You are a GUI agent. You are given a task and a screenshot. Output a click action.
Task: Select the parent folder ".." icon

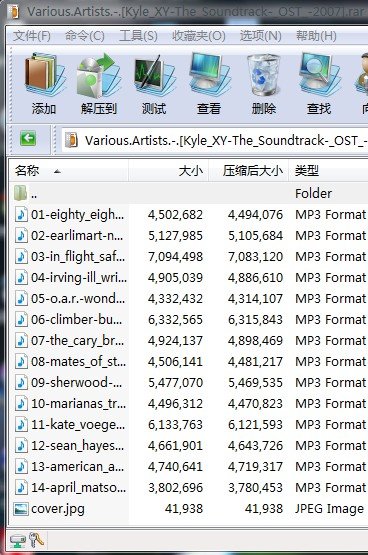coord(21,193)
